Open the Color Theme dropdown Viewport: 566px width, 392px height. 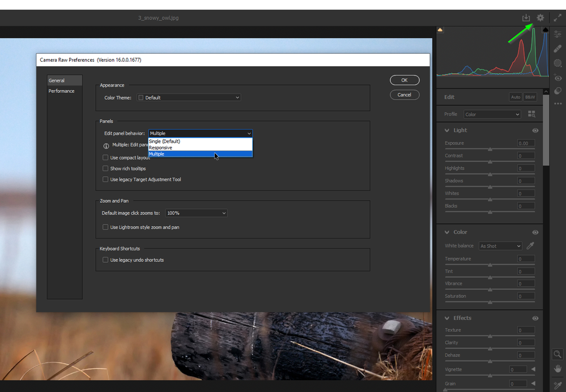[189, 97]
